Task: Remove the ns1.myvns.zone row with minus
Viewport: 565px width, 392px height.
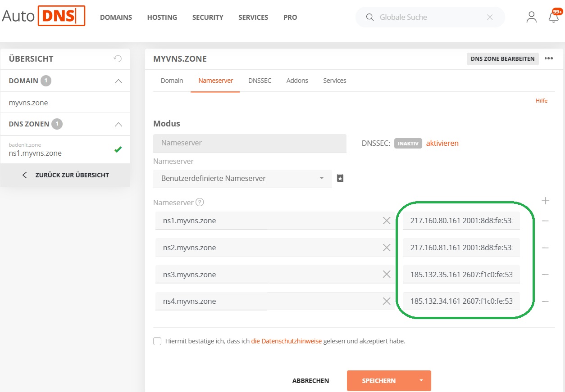Action: pos(545,221)
